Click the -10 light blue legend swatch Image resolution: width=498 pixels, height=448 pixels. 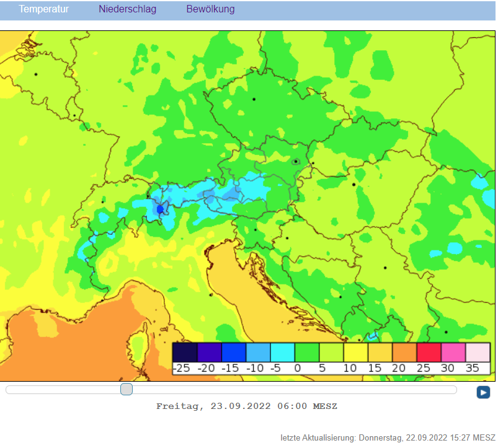pos(258,352)
